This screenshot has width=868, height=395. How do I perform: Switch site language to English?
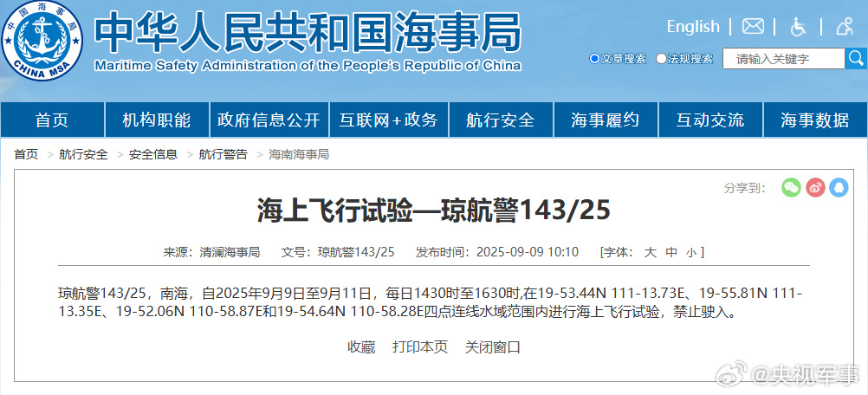[692, 27]
